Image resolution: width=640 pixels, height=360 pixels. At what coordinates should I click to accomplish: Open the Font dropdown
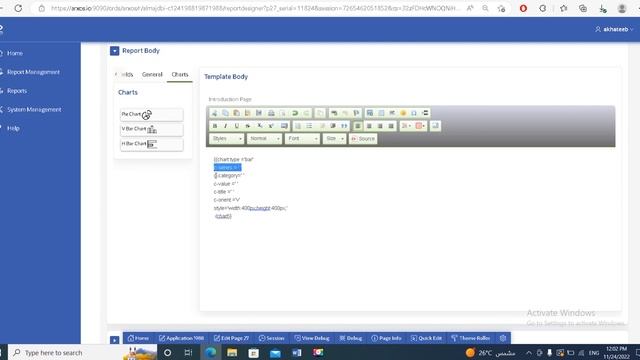tap(302, 139)
